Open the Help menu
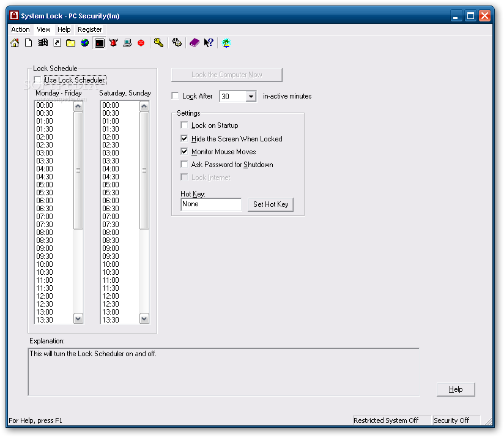This screenshot has height=437, width=504. click(x=64, y=29)
